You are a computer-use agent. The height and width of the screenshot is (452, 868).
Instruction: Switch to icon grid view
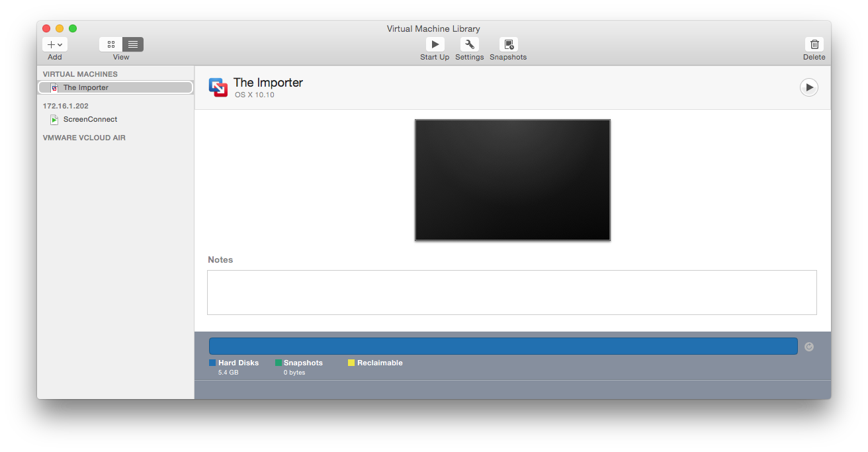tap(111, 44)
